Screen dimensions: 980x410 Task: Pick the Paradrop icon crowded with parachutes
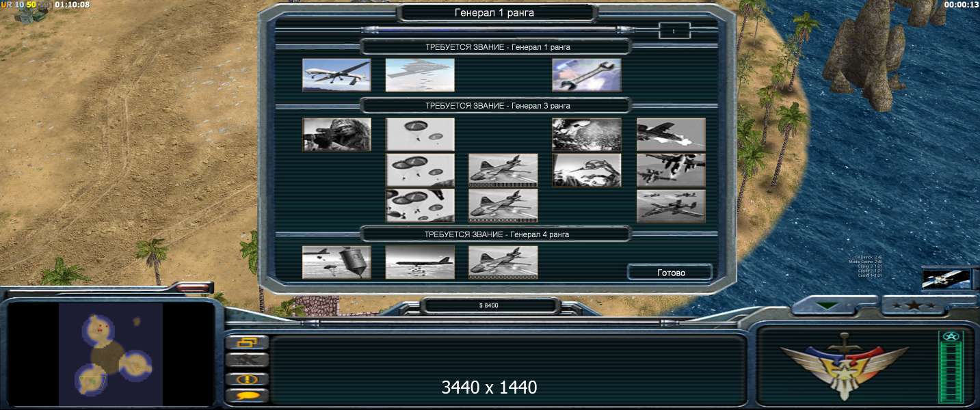(x=420, y=206)
